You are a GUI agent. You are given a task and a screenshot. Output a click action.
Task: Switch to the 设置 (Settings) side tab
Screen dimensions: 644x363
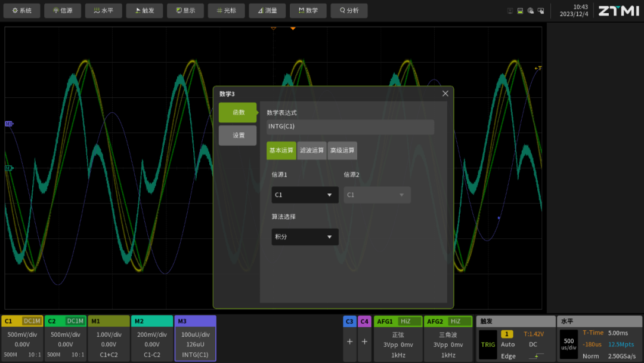[x=238, y=136]
